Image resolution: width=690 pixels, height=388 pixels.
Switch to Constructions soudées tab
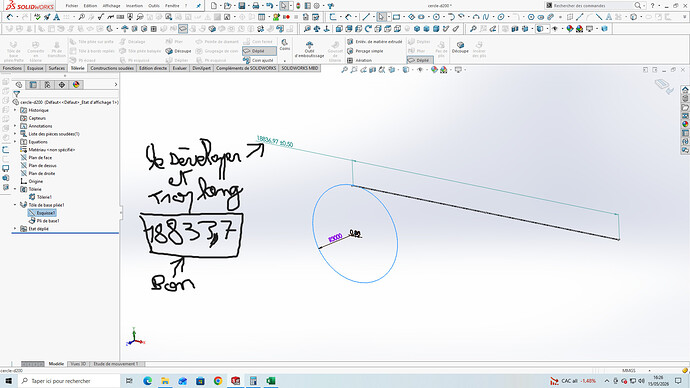coord(112,68)
